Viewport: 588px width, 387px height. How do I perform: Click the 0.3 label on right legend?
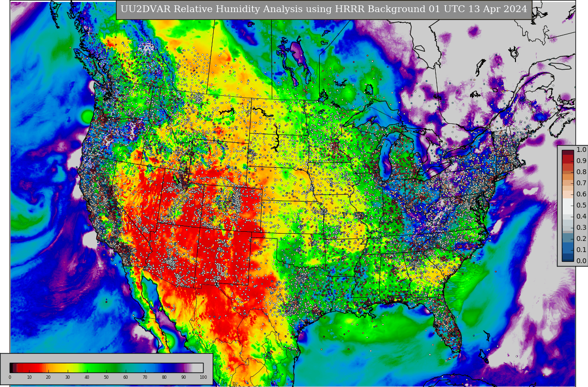pos(581,227)
